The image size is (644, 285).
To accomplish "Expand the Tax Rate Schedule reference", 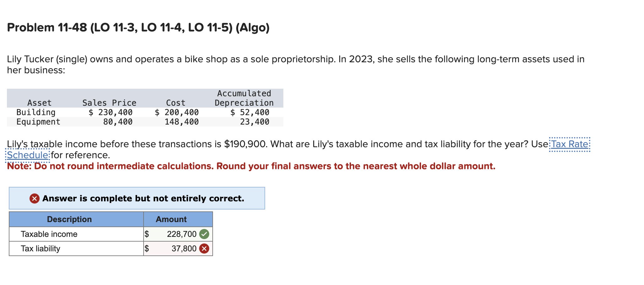I will point(569,144).
